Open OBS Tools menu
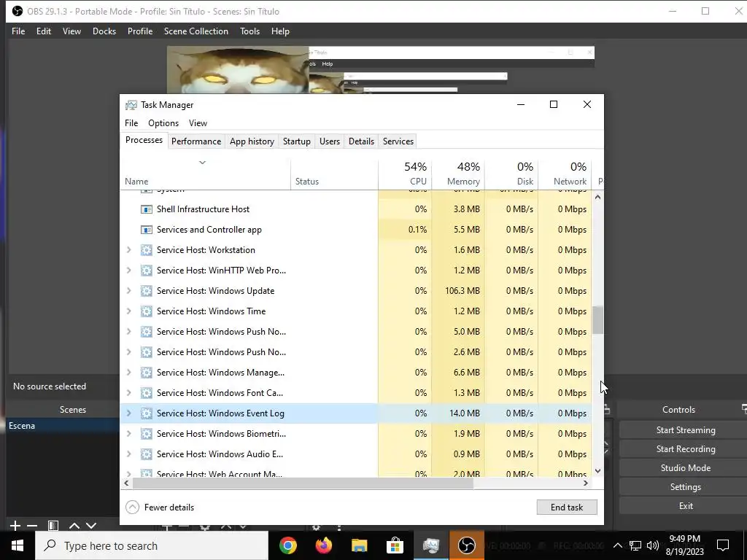Image resolution: width=747 pixels, height=560 pixels. (249, 31)
